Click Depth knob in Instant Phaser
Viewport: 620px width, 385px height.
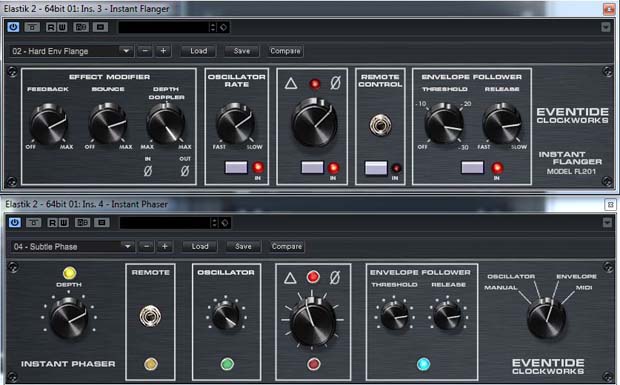click(x=69, y=317)
